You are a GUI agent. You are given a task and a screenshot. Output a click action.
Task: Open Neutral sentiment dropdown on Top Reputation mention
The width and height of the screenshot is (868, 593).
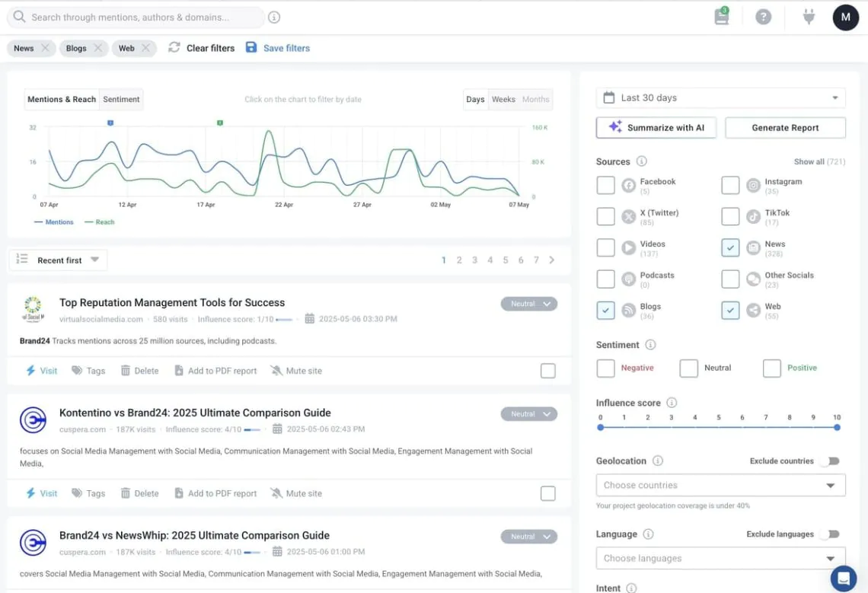[x=528, y=304]
